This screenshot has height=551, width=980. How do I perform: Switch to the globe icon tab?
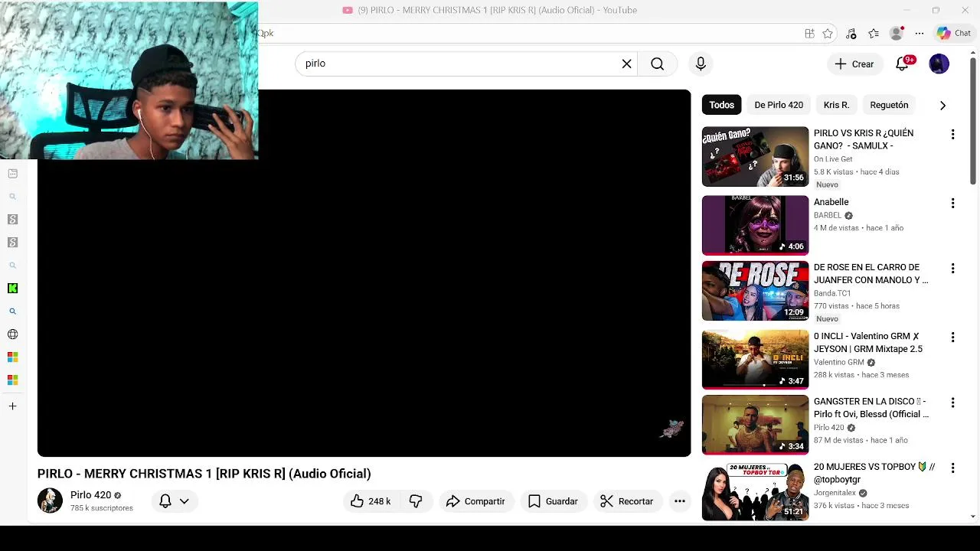point(12,334)
